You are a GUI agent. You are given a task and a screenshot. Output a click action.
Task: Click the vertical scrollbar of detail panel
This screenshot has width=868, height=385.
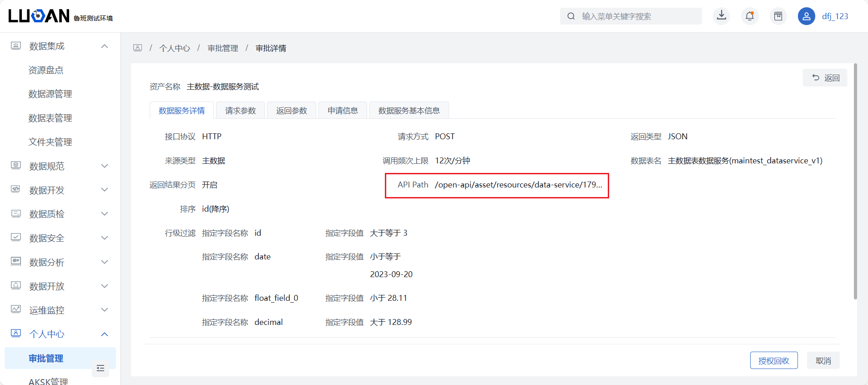pos(855,182)
